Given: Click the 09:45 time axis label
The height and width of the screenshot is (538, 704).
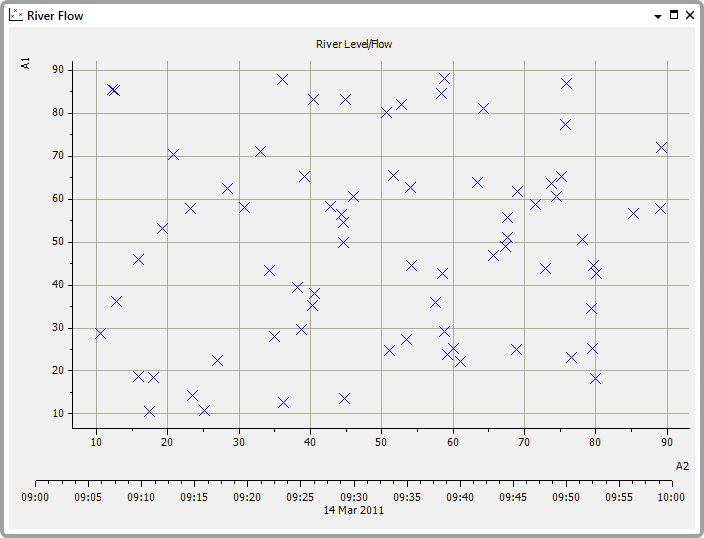Looking at the screenshot, I should pyautogui.click(x=512, y=497).
